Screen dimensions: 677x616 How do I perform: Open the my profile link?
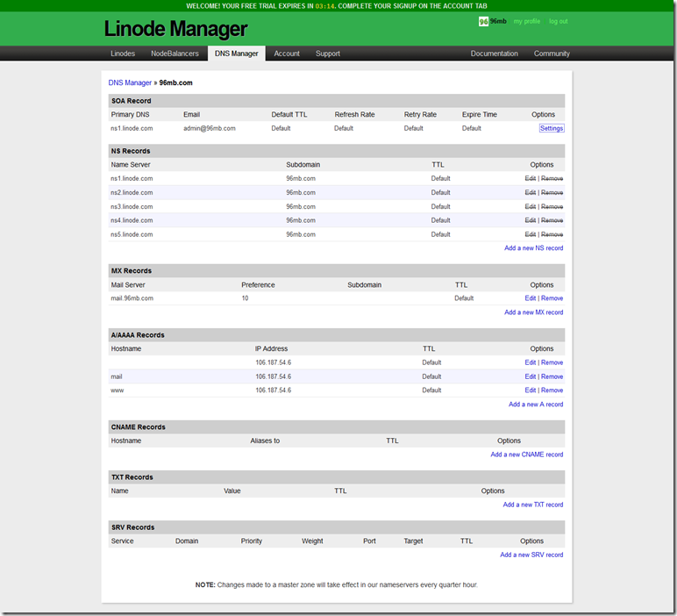click(527, 21)
